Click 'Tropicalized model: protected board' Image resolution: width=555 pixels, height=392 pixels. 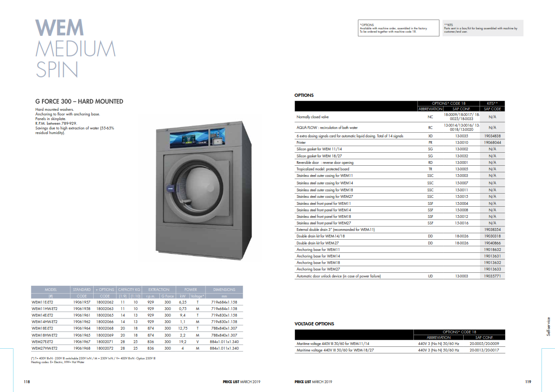[323, 169]
